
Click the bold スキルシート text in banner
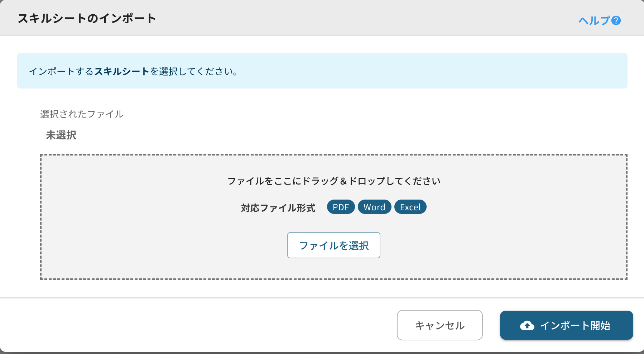click(122, 71)
